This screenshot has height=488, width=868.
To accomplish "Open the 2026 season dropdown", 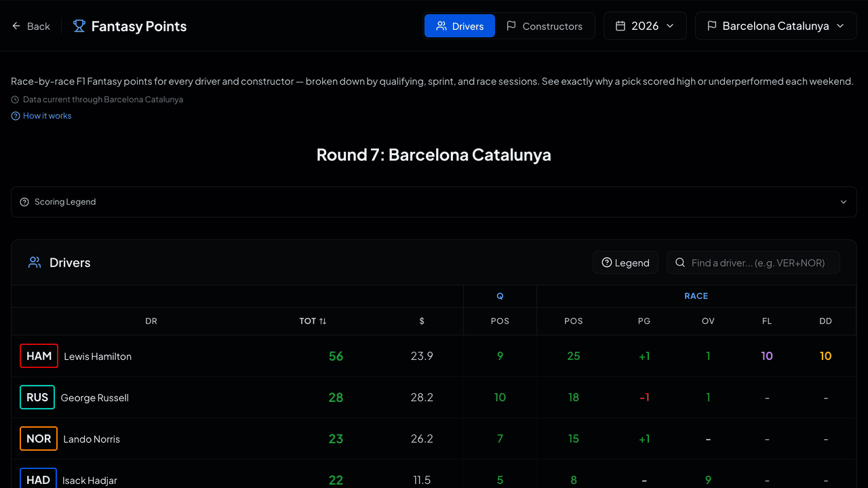I will pyautogui.click(x=645, y=26).
